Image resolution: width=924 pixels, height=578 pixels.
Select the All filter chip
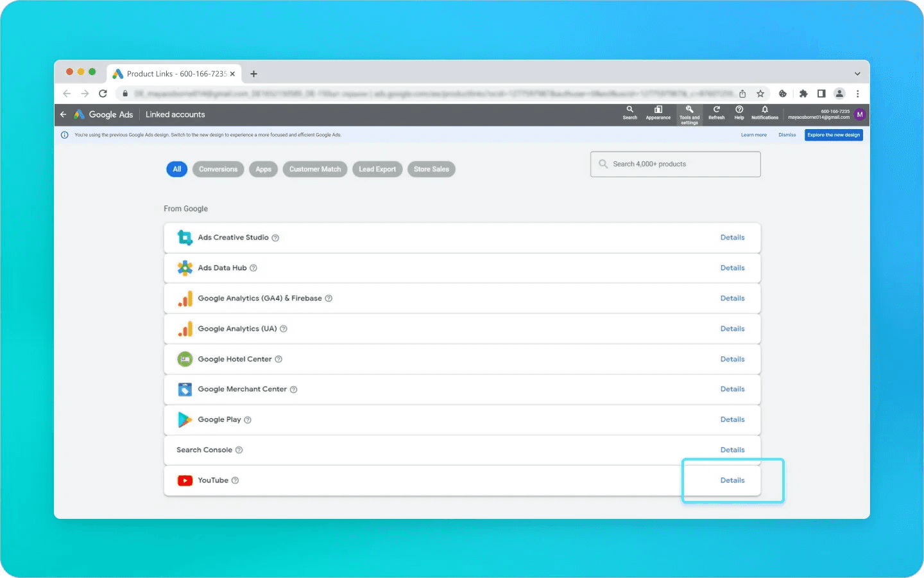(x=177, y=170)
